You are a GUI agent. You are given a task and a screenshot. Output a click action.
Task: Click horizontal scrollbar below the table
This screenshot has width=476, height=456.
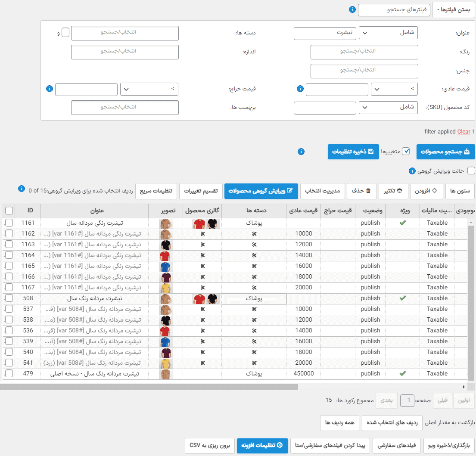tap(149, 387)
